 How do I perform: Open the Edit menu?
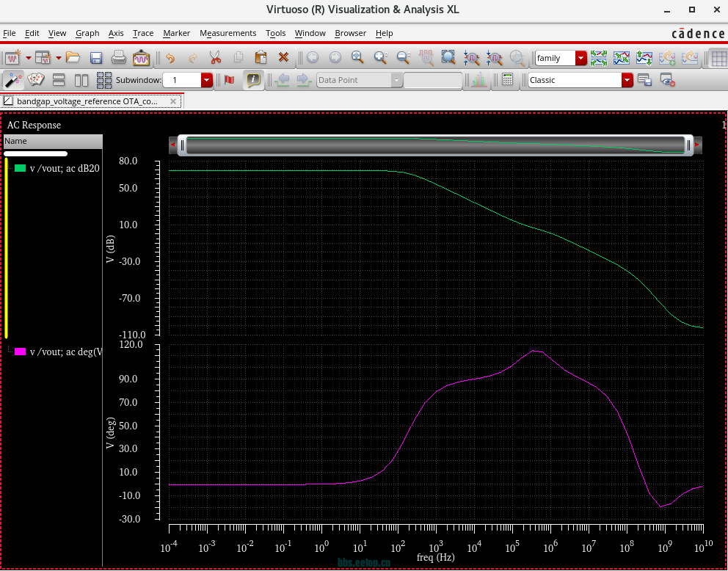point(32,33)
